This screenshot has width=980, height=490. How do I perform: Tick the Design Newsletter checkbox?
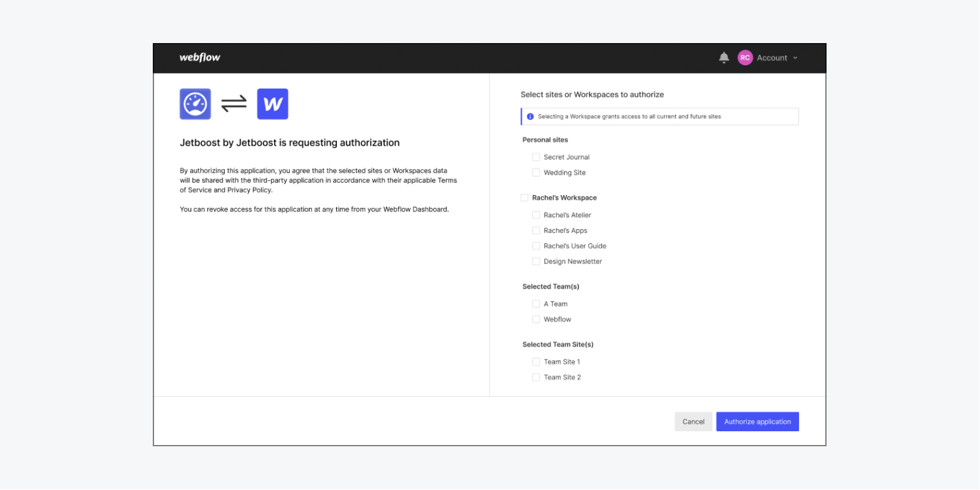pos(536,262)
